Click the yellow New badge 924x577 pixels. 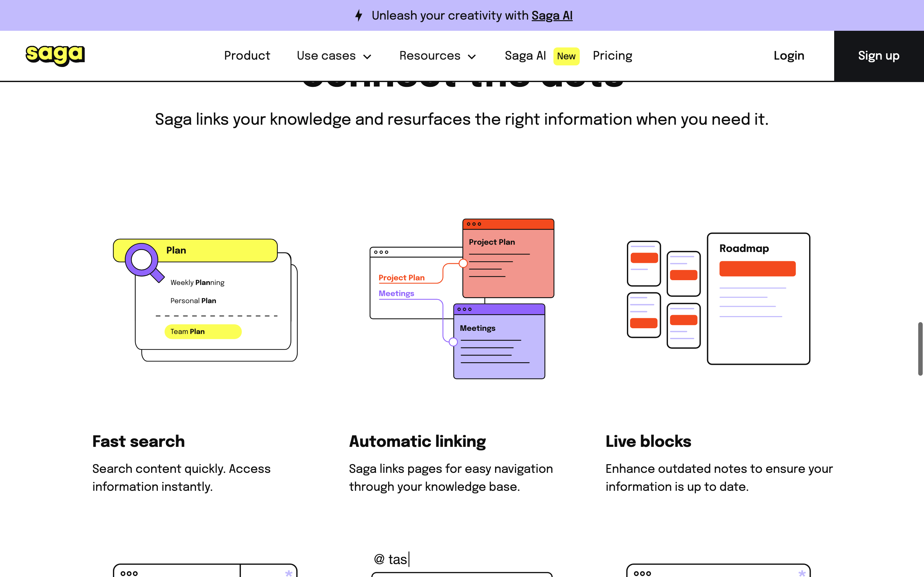point(566,56)
